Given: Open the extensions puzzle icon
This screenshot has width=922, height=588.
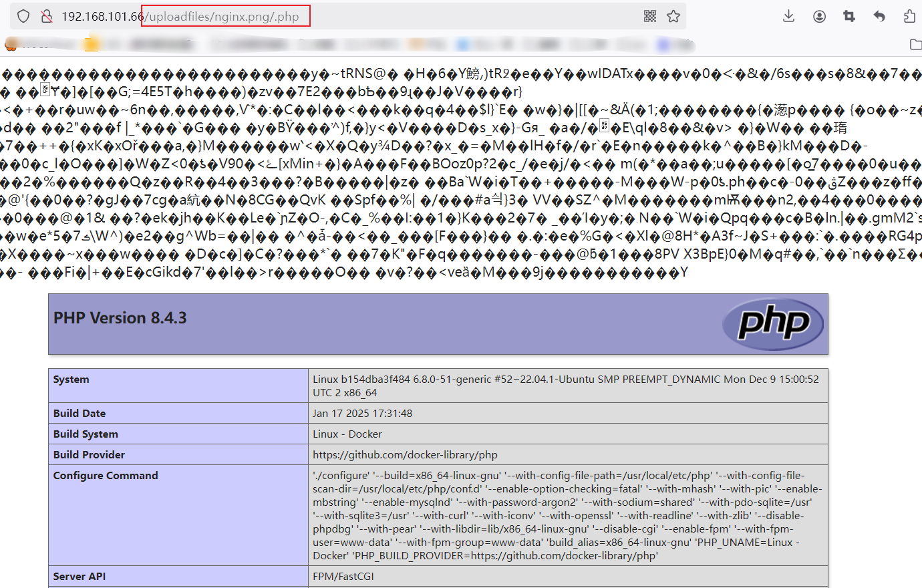Looking at the screenshot, I should [909, 16].
